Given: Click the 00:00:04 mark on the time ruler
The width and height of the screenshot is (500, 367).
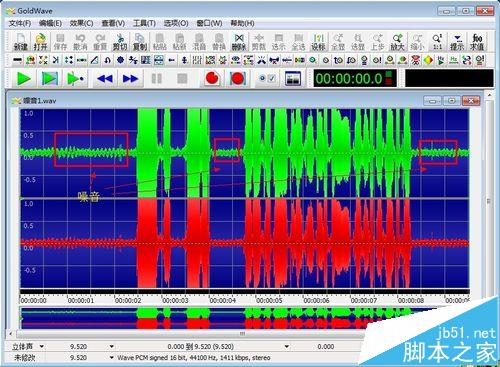Looking at the screenshot, I should 222,300.
